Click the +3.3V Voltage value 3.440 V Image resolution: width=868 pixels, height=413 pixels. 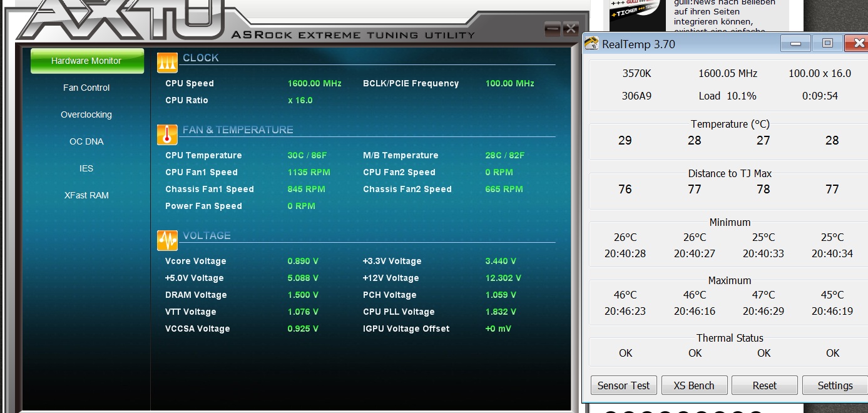click(x=501, y=261)
